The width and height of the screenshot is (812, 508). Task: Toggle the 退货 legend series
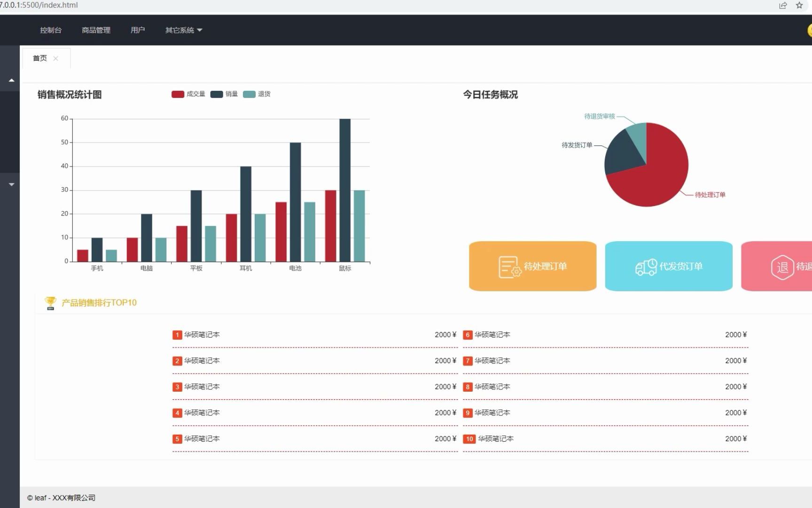click(x=257, y=94)
